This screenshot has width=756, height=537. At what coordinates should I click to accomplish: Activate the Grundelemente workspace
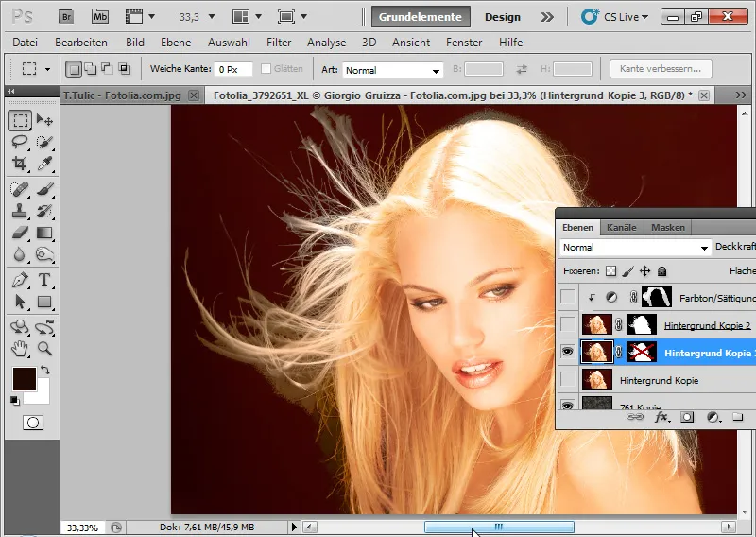point(421,17)
